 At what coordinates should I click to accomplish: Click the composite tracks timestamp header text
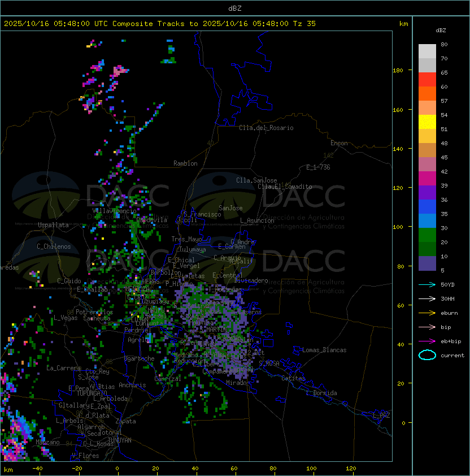(x=160, y=24)
